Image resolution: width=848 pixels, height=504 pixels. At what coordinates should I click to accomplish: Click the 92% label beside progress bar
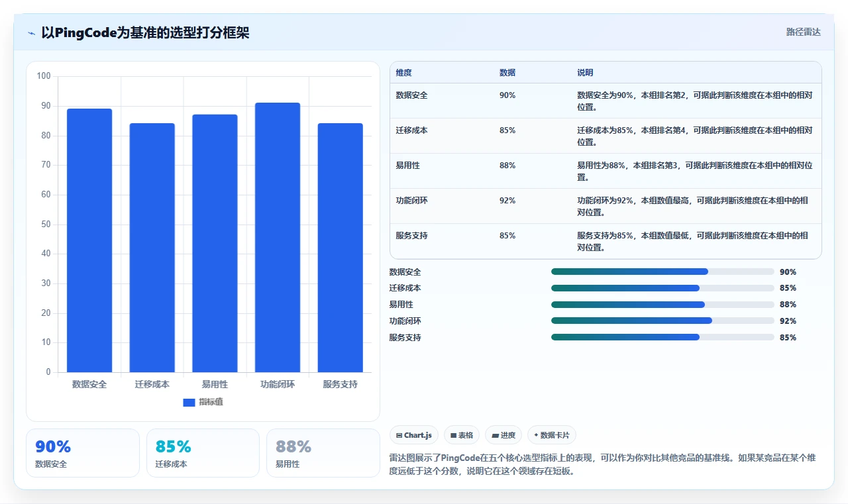(788, 321)
